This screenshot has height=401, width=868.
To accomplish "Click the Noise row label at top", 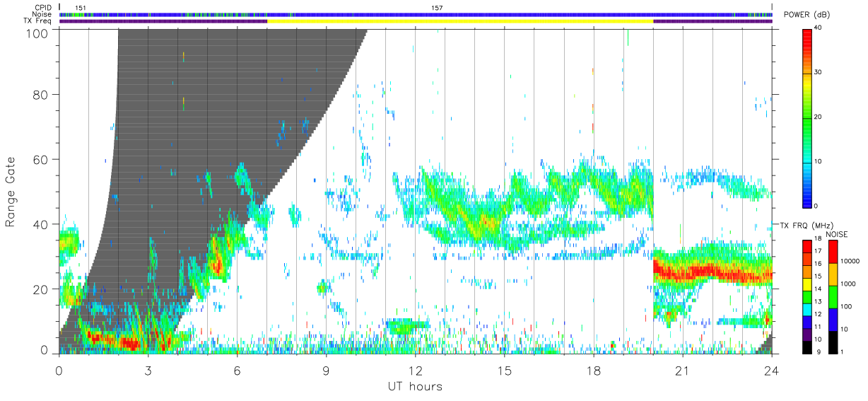I will click(x=41, y=14).
